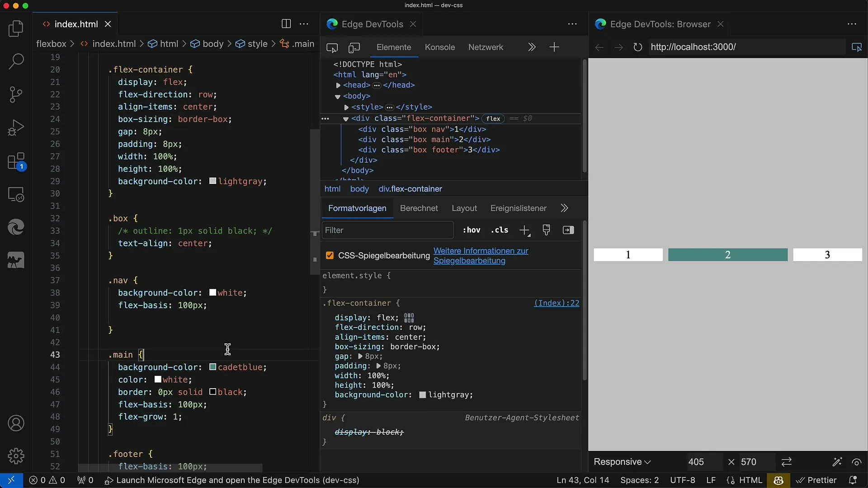Open the vision deficiency emulation icon
The image size is (868, 488).
click(857, 462)
